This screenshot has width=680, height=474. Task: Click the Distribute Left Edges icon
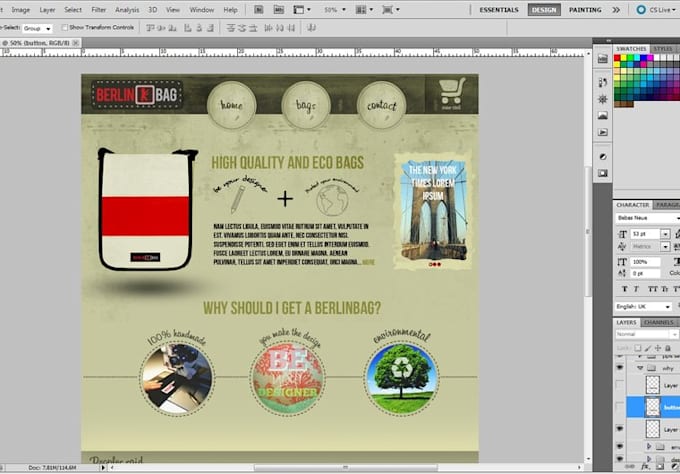[268, 28]
